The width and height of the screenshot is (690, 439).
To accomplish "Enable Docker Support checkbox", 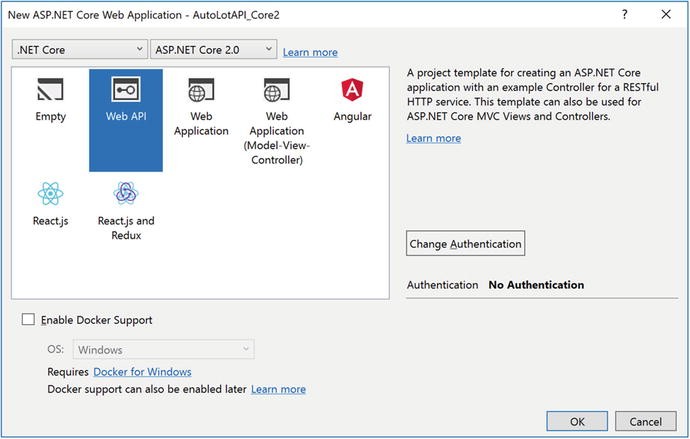I will (28, 319).
